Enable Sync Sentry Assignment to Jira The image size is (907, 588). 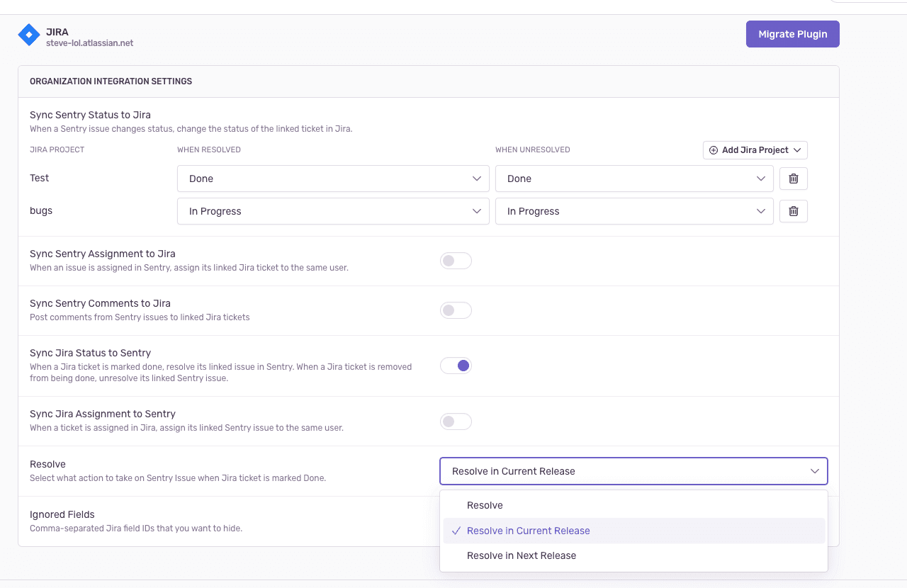tap(456, 260)
